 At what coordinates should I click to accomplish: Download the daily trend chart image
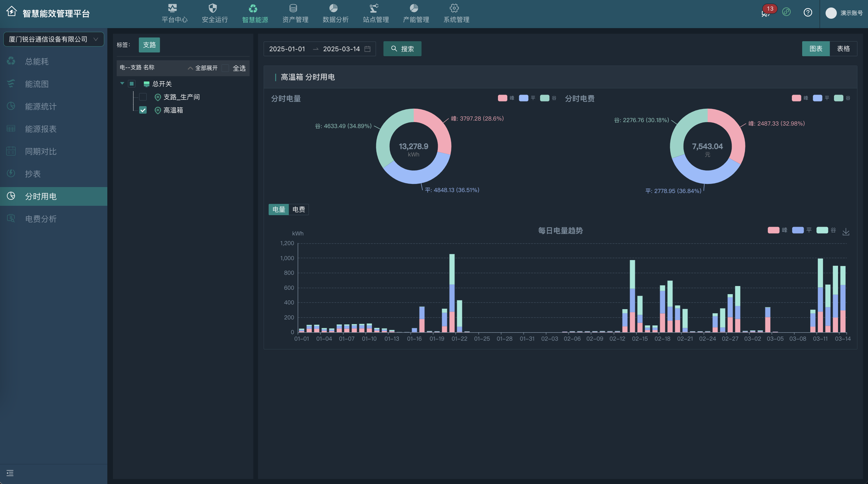click(846, 232)
